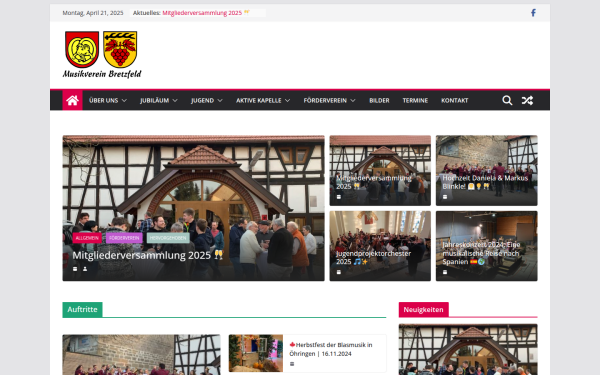The image size is (600, 375).
Task: Open Jugendprojektorchester 2025 post
Action: tap(373, 258)
